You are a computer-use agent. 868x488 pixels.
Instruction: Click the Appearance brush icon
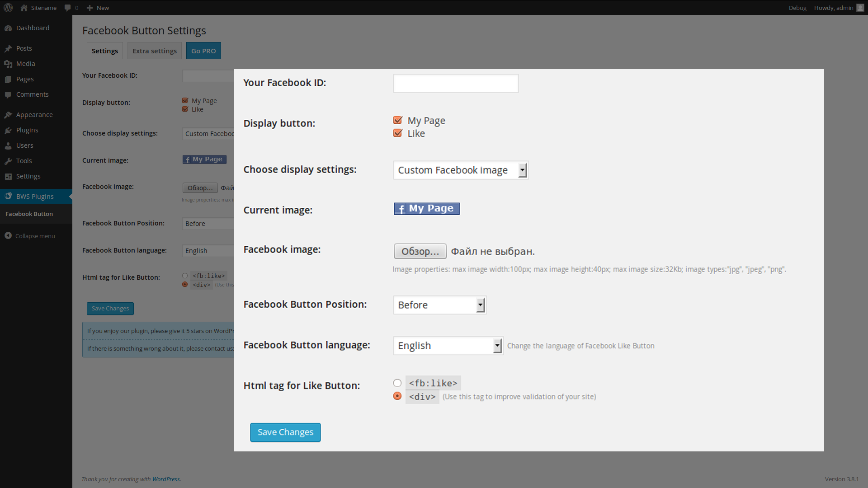tap(8, 115)
